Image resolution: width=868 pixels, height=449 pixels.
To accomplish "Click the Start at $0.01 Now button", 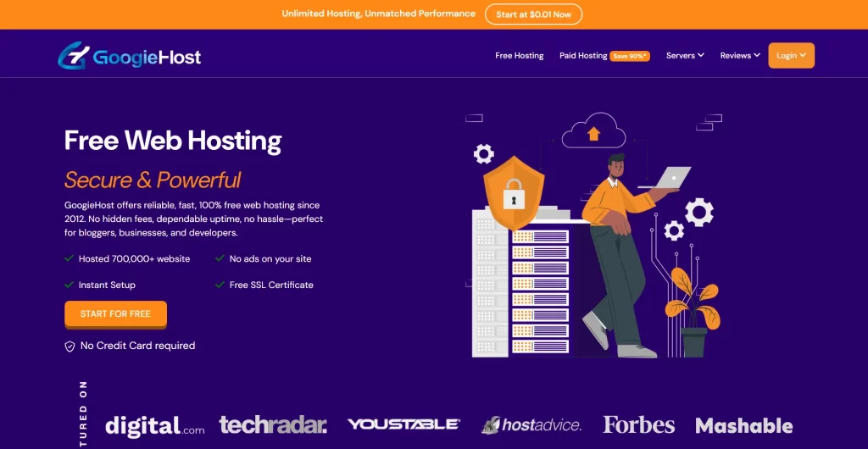I will click(534, 14).
